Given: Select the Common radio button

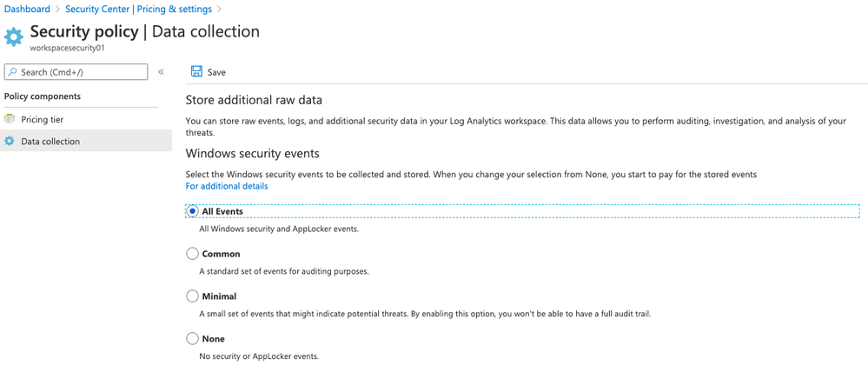Looking at the screenshot, I should [x=193, y=254].
